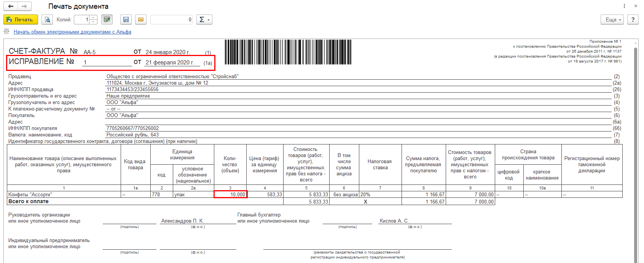This screenshot has width=644, height=263.
Task: Click the document exchange icon beside link
Action: tap(6, 32)
